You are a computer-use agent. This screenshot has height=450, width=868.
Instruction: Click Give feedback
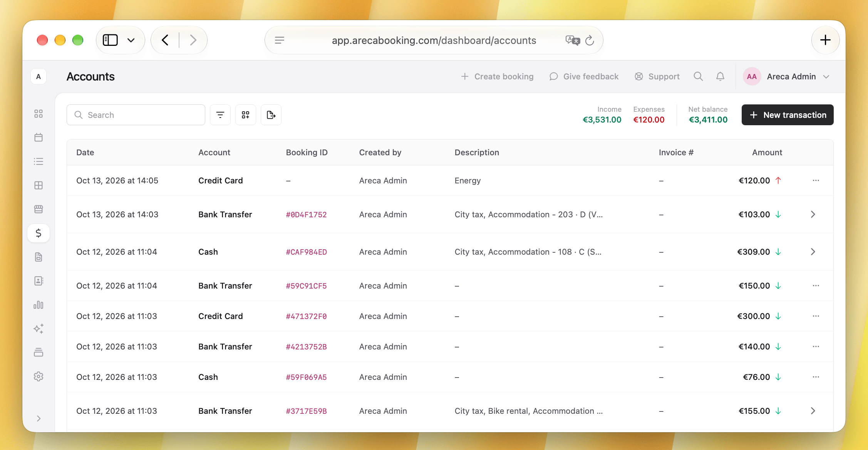tap(584, 76)
